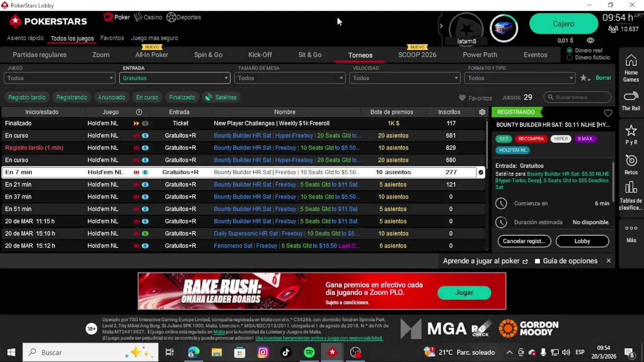This screenshot has height=362, width=644.
Task: Open Aprende a jugar al poker link
Action: click(x=485, y=261)
